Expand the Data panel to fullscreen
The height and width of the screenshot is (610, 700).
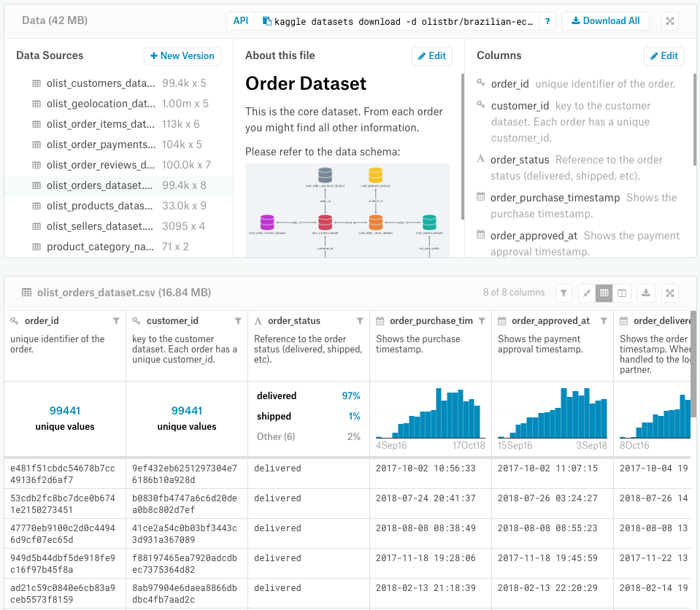tap(670, 21)
